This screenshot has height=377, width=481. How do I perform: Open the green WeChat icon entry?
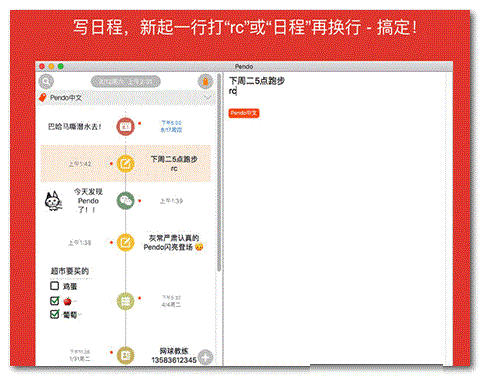click(125, 201)
